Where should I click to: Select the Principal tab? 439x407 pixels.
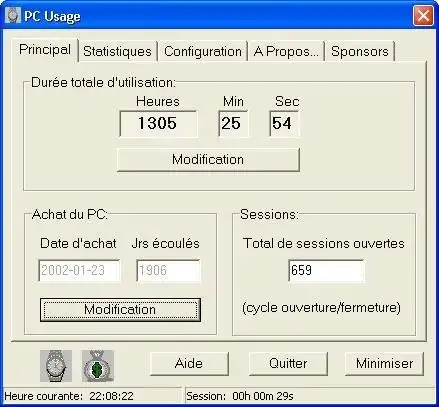click(x=45, y=50)
